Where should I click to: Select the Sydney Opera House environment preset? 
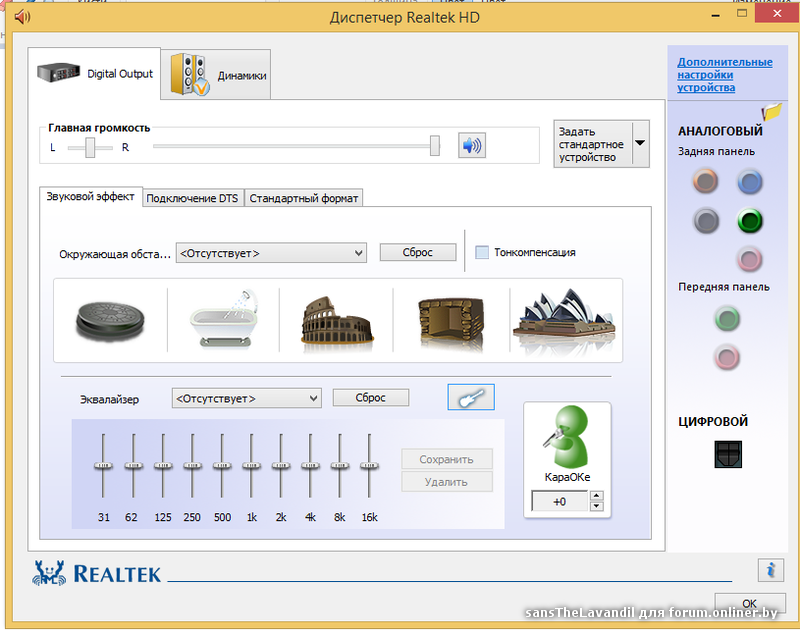click(564, 319)
